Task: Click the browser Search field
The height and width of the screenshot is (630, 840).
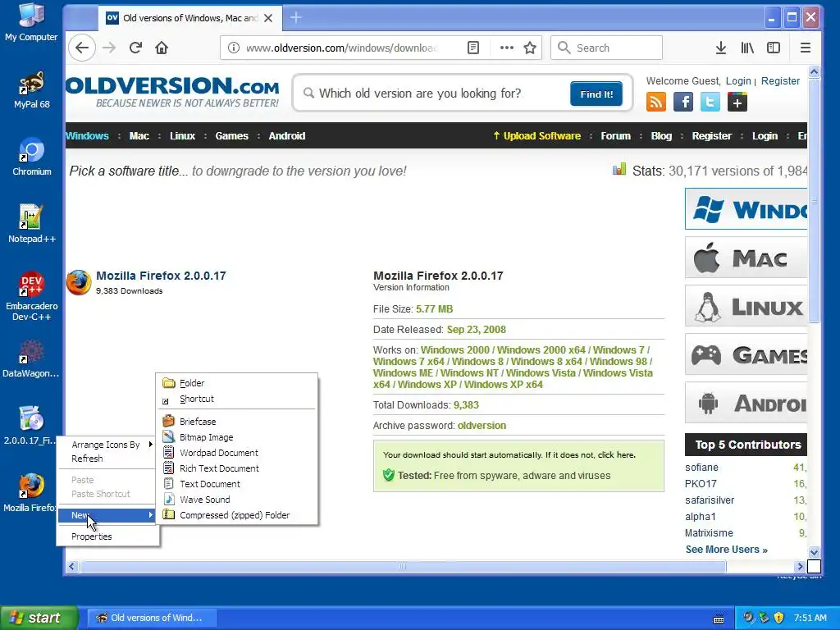Action: [x=606, y=48]
